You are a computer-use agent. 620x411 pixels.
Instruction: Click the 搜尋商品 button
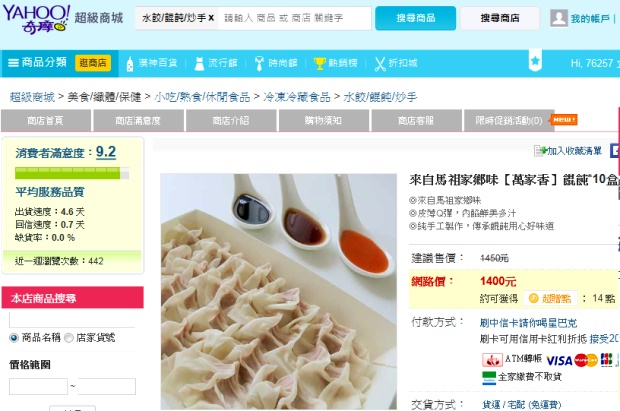415,18
